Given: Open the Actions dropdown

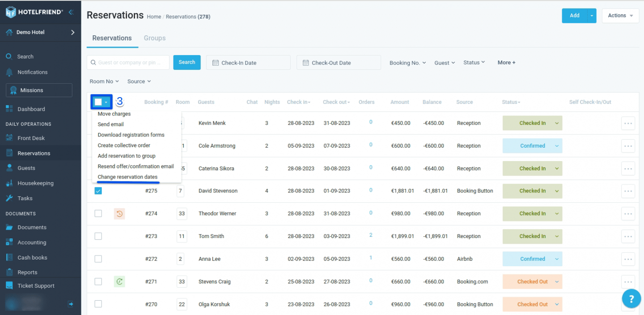Looking at the screenshot, I should pos(620,16).
